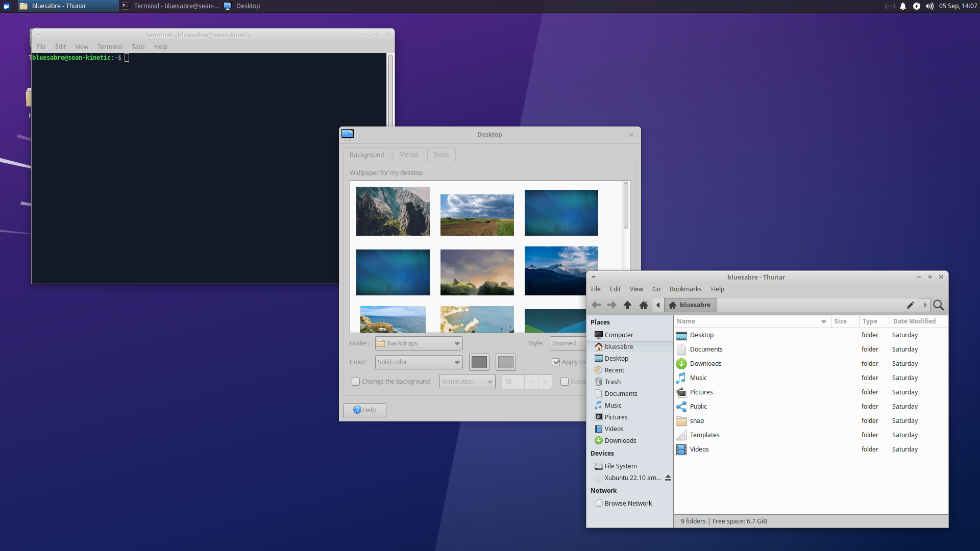
Task: Select the Thunar parent folder icon
Action: click(x=627, y=305)
